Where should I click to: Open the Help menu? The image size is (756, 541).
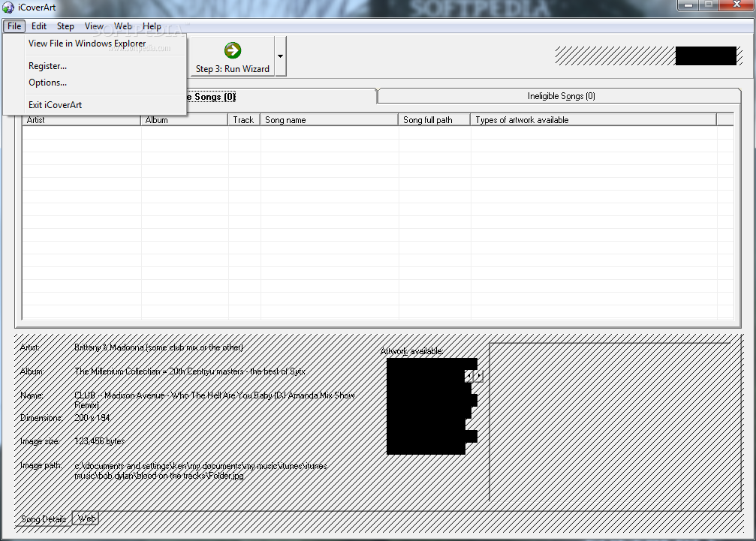point(152,26)
